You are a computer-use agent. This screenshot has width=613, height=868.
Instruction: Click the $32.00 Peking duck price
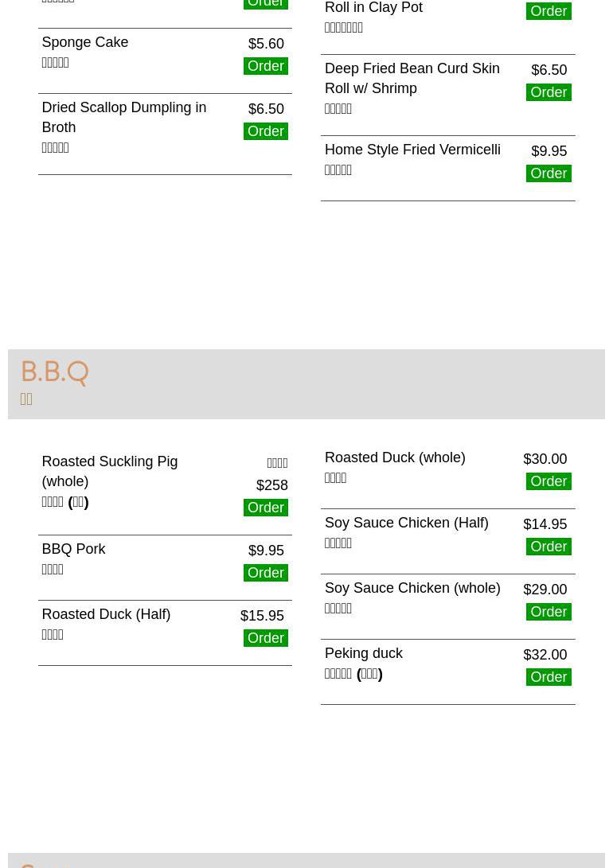point(545,655)
